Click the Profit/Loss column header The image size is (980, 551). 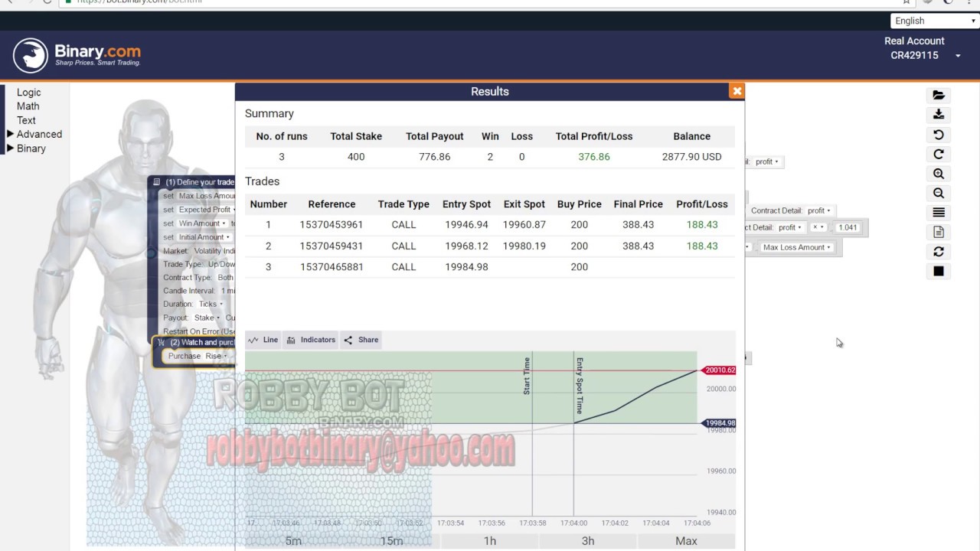[702, 204]
